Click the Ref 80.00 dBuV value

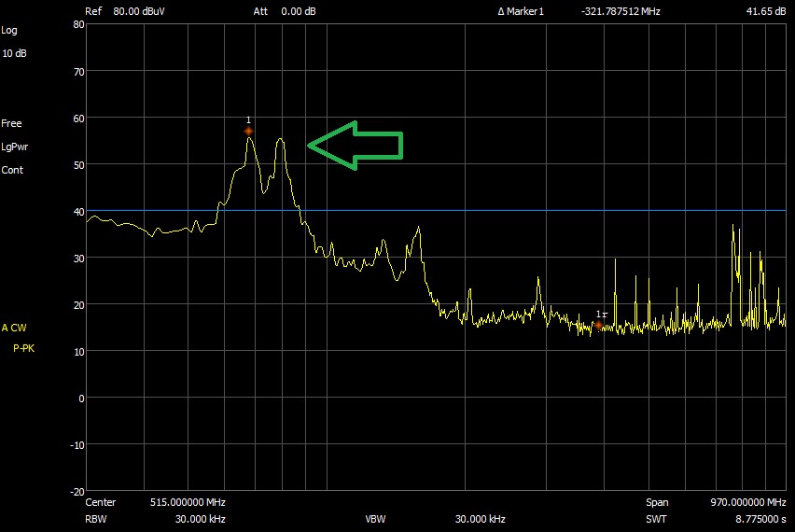139,11
